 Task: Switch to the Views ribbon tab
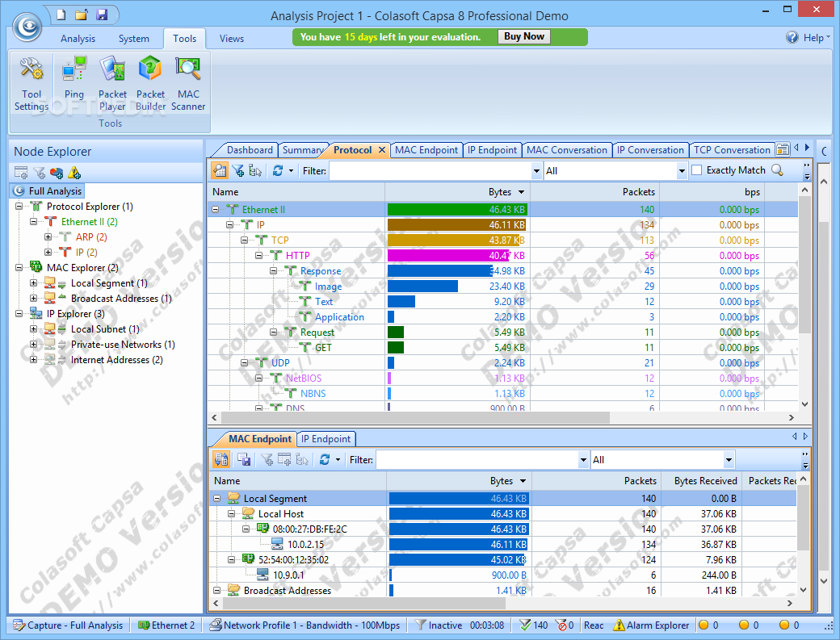click(x=232, y=39)
